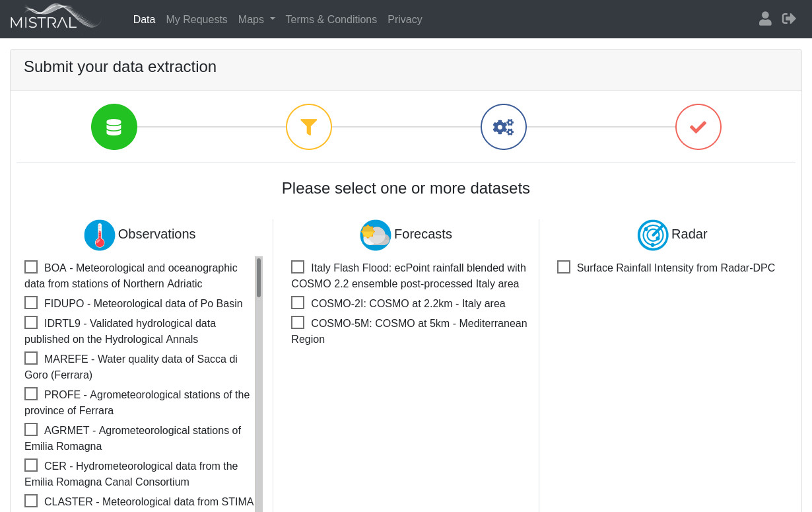
Task: Click 'CLASTER - Meteorological data from STIMA' label
Action: point(149,502)
